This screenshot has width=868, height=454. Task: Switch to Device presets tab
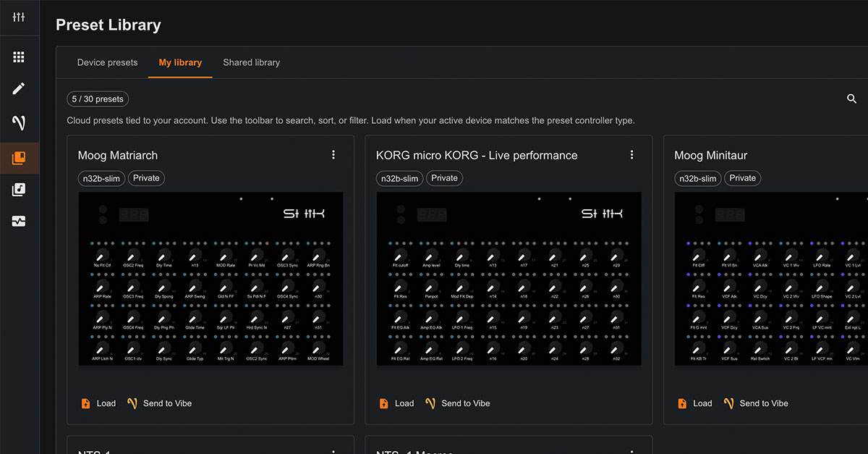click(107, 62)
